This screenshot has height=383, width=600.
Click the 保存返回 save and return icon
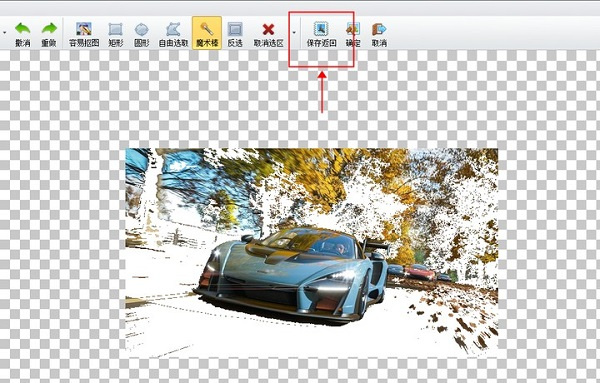click(x=321, y=34)
